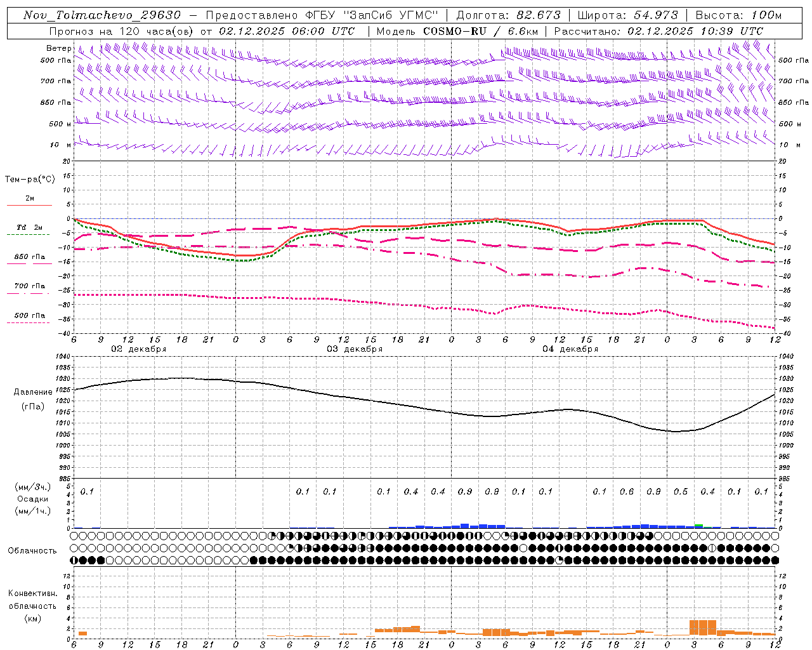
Task: Click the "0.6" three-hour precipitation value
Action: click(x=627, y=491)
